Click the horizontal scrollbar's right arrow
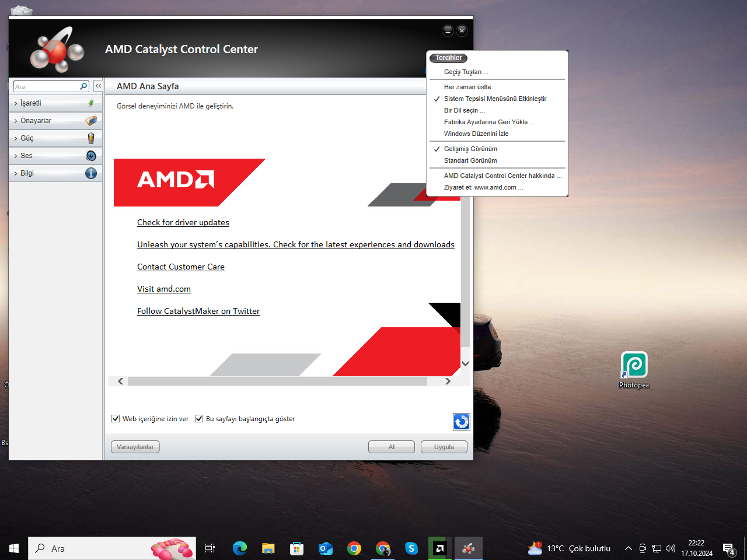Viewport: 747px width, 560px height. 448,381
